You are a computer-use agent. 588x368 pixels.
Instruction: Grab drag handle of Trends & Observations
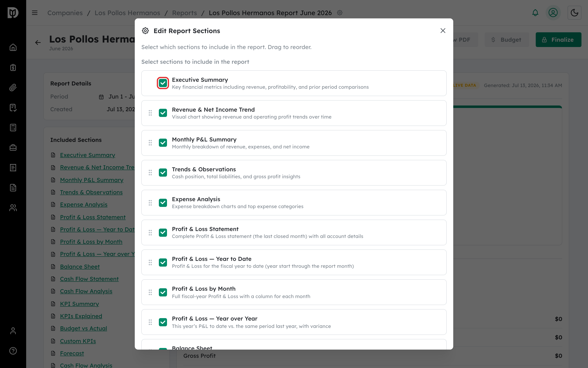pyautogui.click(x=150, y=173)
